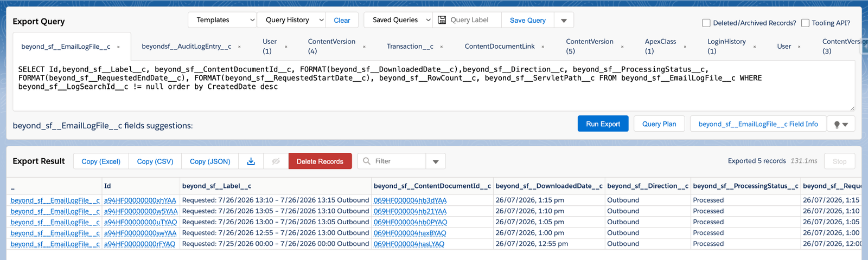This screenshot has height=260, width=868.
Task: Click the crossed-out eye hide columns icon
Action: [x=276, y=161]
